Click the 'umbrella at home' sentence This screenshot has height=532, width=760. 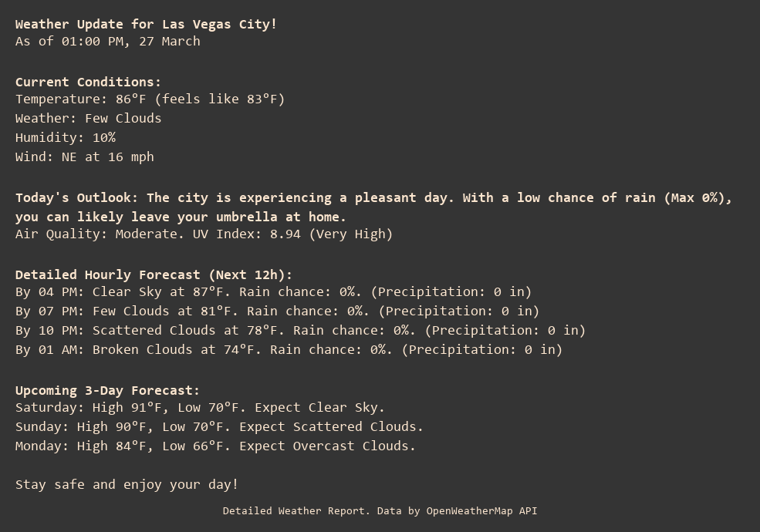tap(181, 217)
